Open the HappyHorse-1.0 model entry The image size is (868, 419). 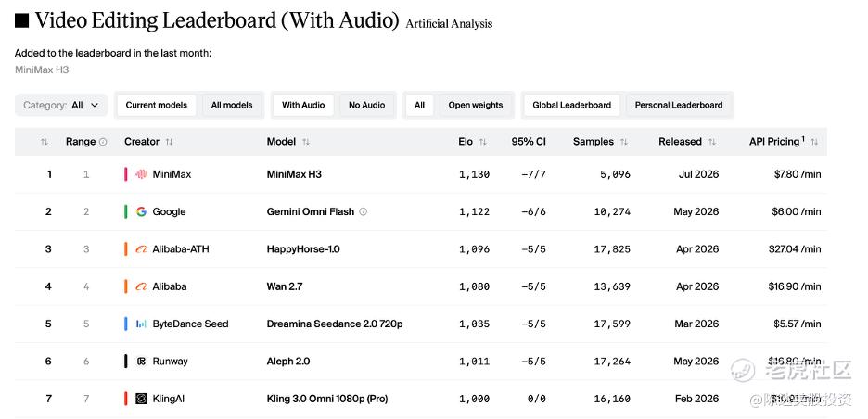coord(303,249)
